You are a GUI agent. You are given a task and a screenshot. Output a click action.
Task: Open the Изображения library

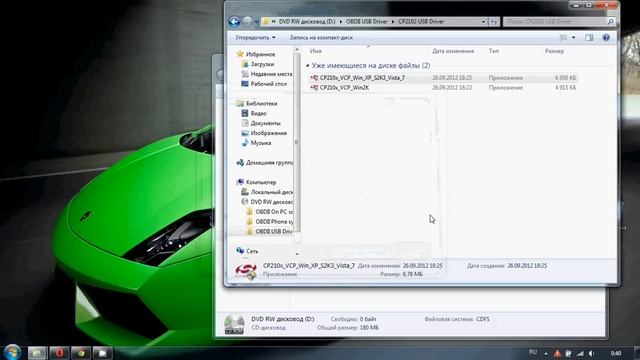point(268,133)
